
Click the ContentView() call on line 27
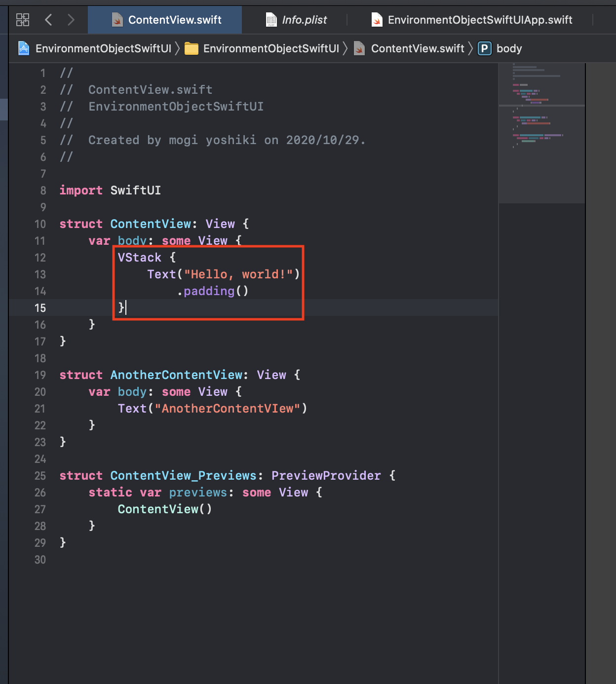pos(165,509)
